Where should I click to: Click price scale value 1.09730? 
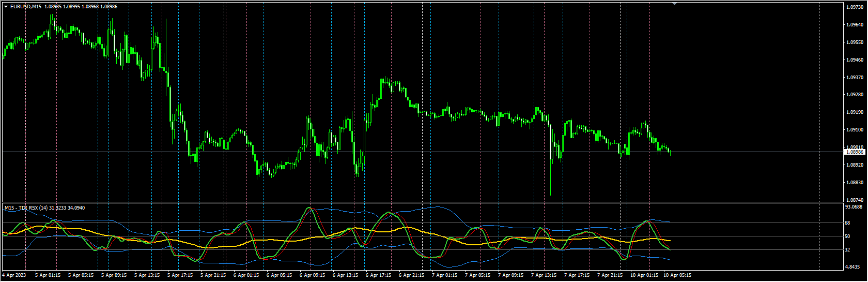(x=856, y=7)
